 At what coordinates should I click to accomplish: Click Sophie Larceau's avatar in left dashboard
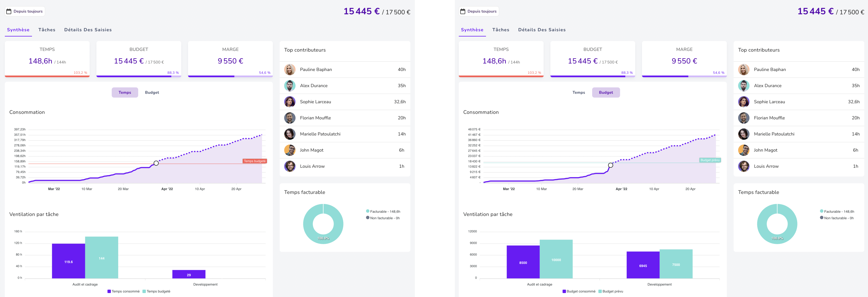pyautogui.click(x=290, y=102)
